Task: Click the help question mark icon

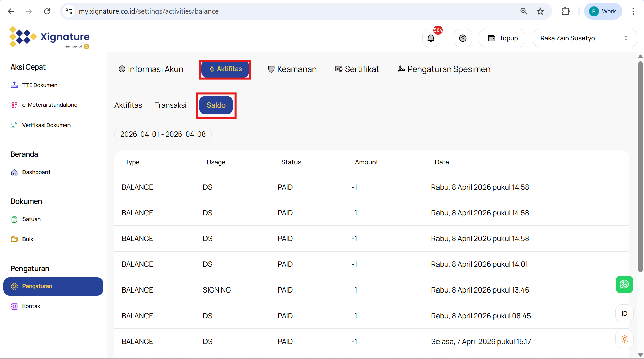Action: click(x=463, y=38)
